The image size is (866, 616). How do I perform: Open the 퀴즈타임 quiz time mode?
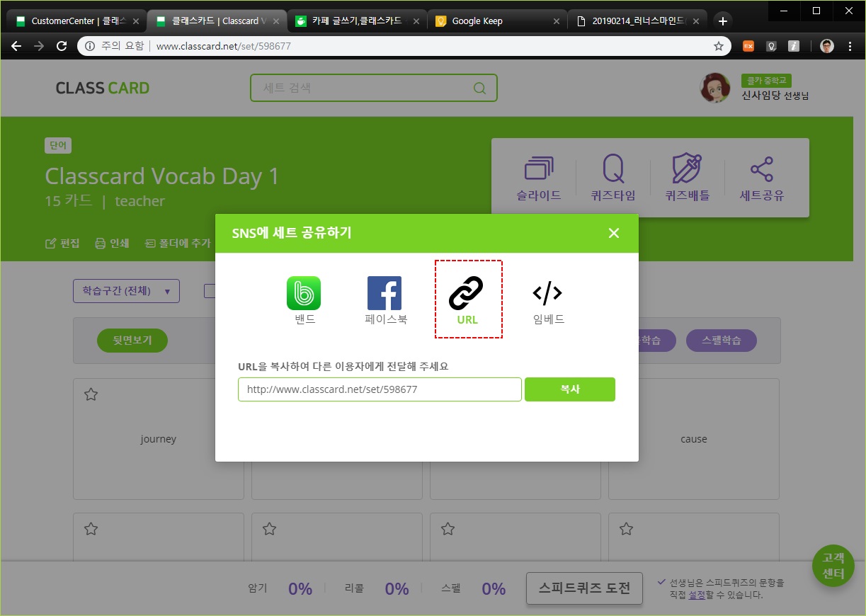(614, 178)
